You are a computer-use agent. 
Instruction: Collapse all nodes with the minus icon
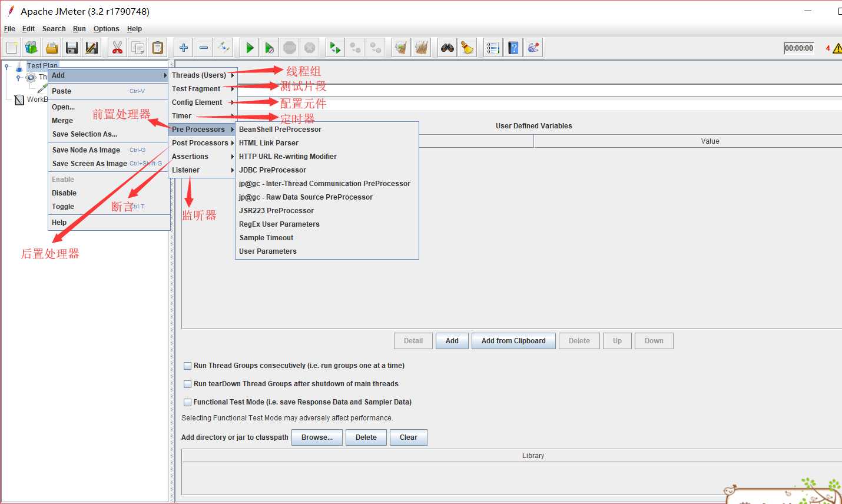point(204,48)
